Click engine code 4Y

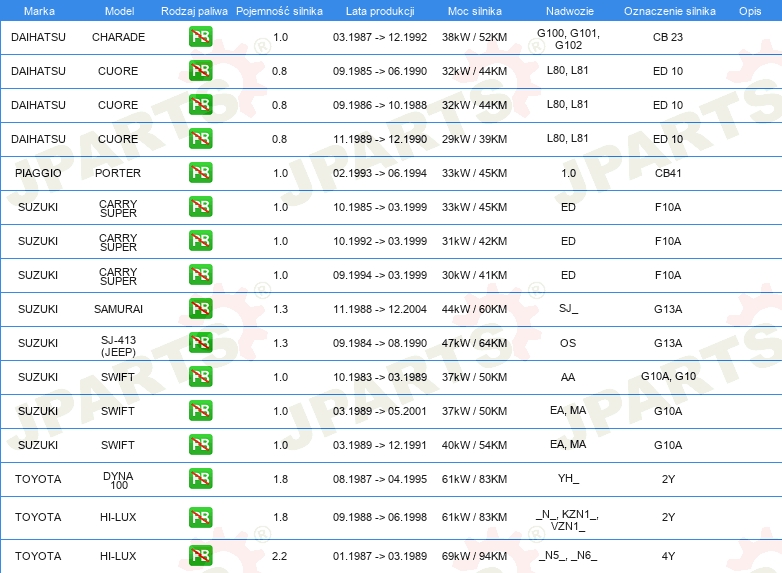tap(668, 556)
